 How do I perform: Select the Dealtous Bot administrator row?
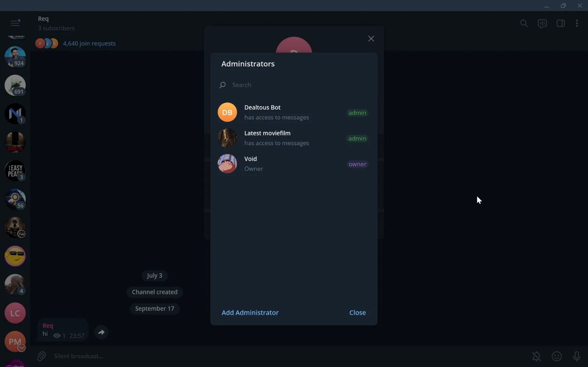coord(294,112)
